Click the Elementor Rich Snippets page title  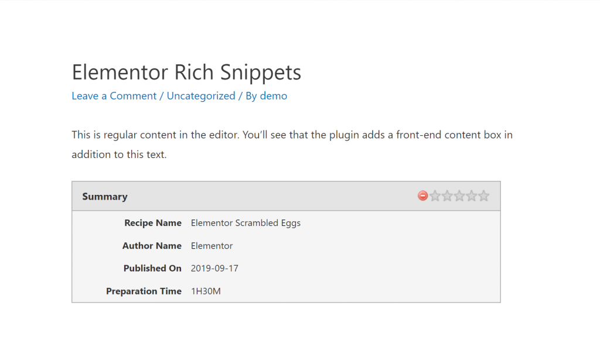tap(186, 73)
